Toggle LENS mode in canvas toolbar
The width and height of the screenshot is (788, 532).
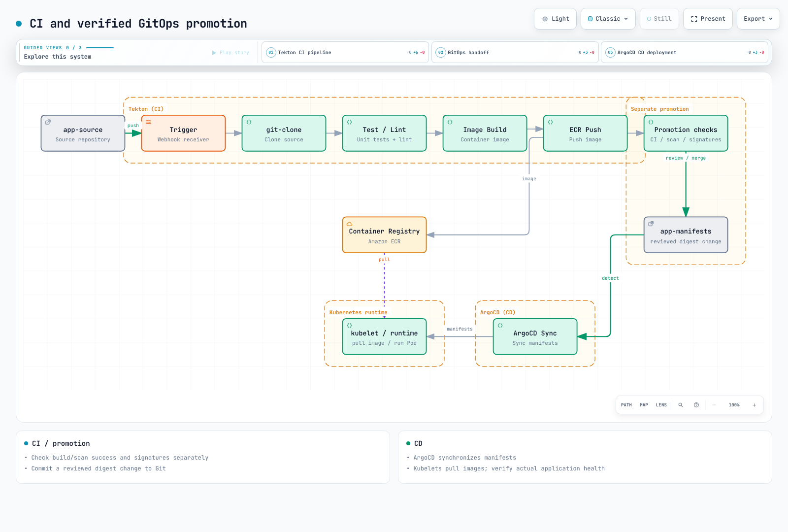tap(661, 405)
